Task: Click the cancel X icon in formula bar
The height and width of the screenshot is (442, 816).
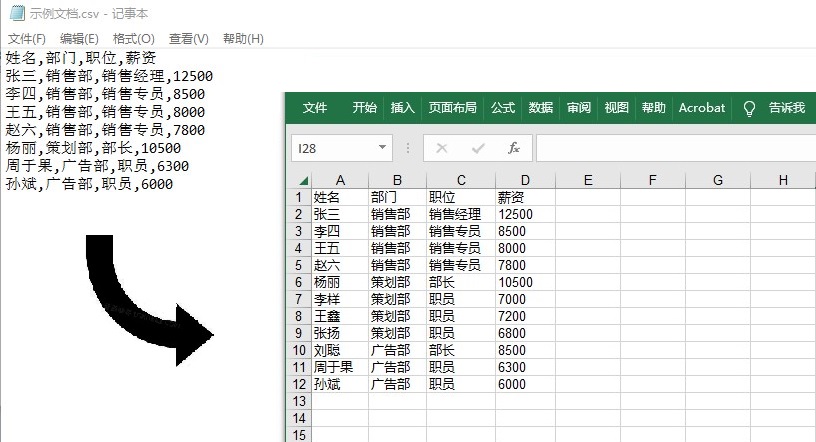Action: pyautogui.click(x=441, y=148)
